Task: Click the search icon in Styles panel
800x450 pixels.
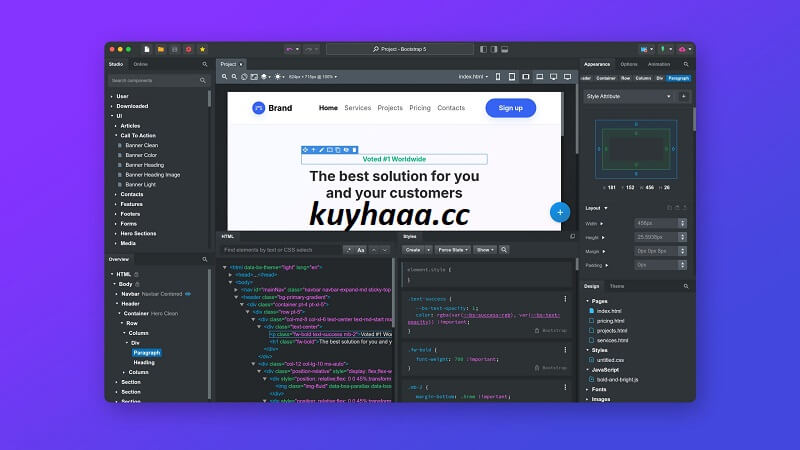Action: 504,250
